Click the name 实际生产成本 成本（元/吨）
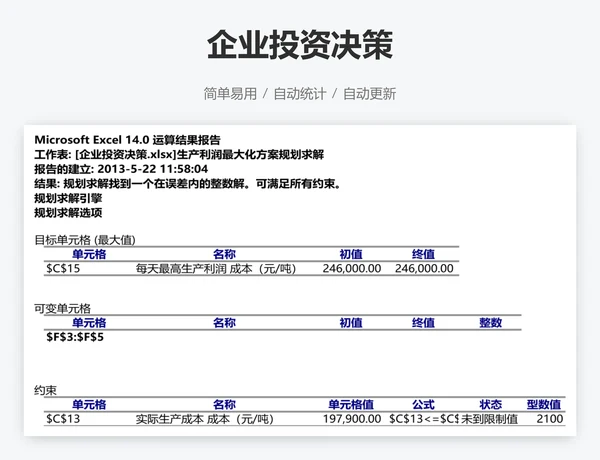The image size is (600, 460). click(205, 419)
